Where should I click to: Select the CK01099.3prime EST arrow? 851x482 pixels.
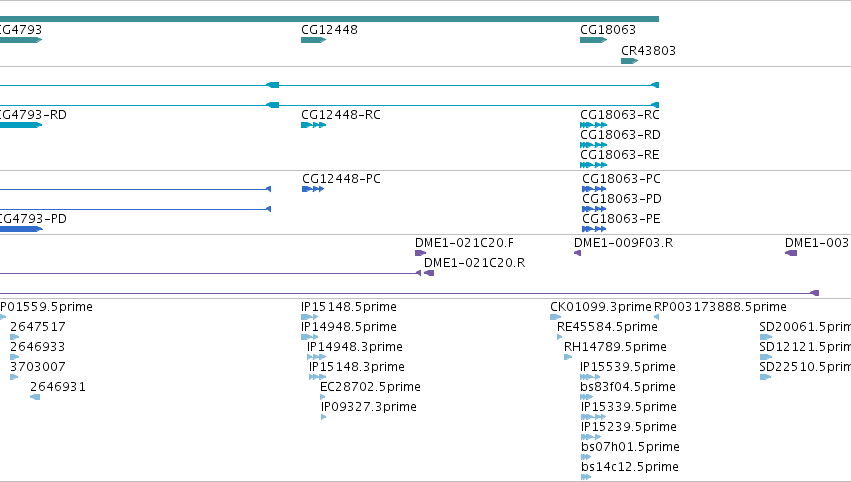pyautogui.click(x=555, y=317)
